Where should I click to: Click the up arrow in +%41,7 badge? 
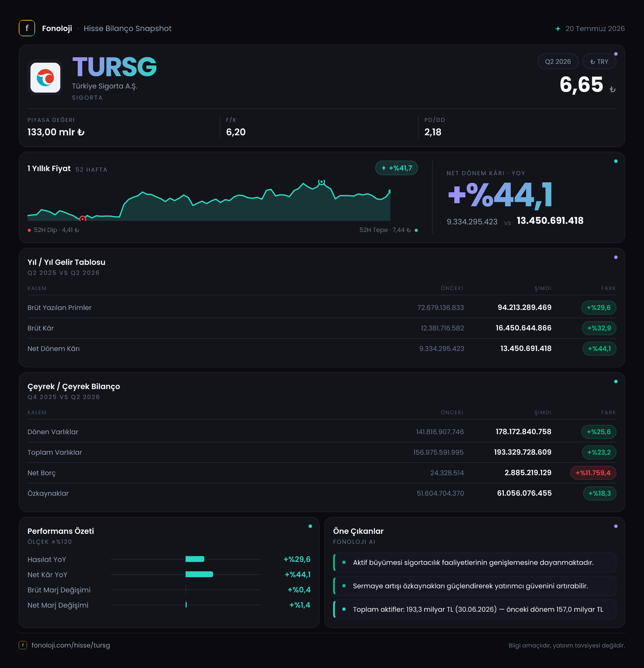[x=384, y=168]
